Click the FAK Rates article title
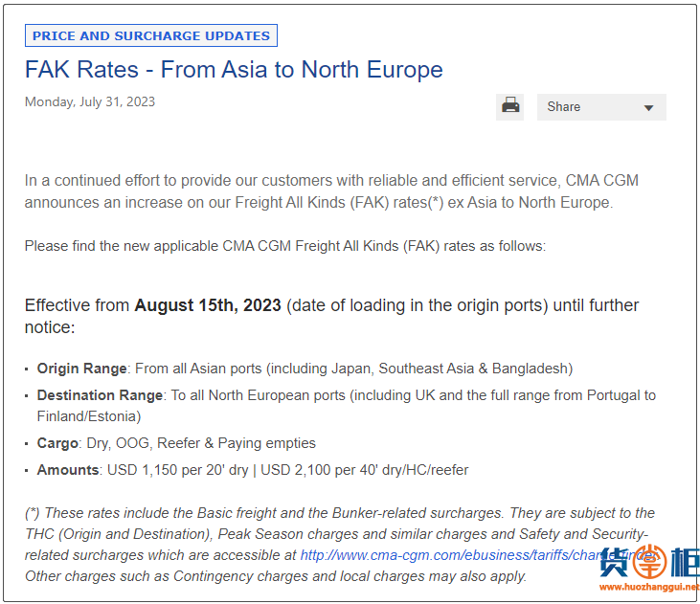 (234, 70)
